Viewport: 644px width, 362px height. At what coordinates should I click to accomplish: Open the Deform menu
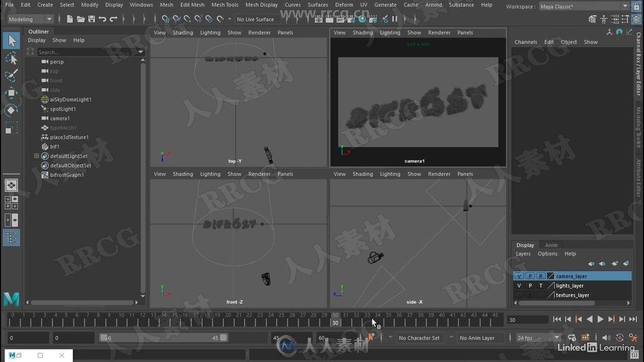[x=344, y=5]
